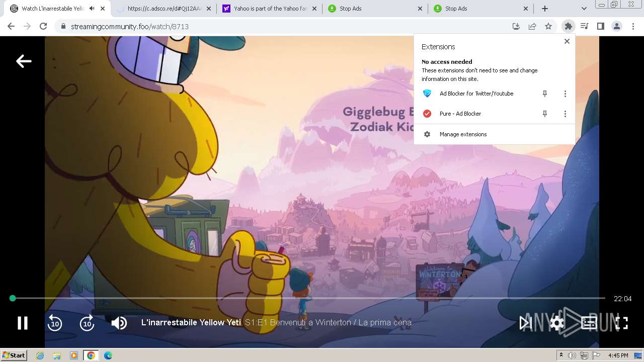This screenshot has width=644, height=362.
Task: Click the install app icon in address bar
Action: 516,26
